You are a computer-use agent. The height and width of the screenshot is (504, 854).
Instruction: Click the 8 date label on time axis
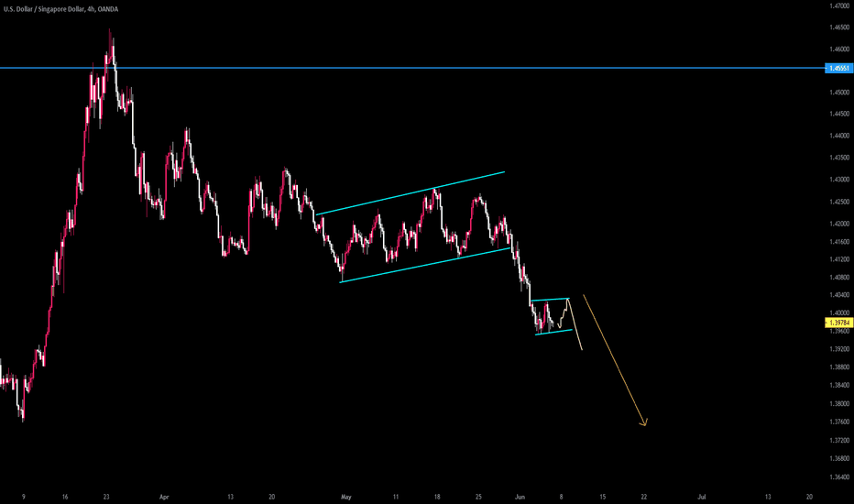tap(561, 497)
